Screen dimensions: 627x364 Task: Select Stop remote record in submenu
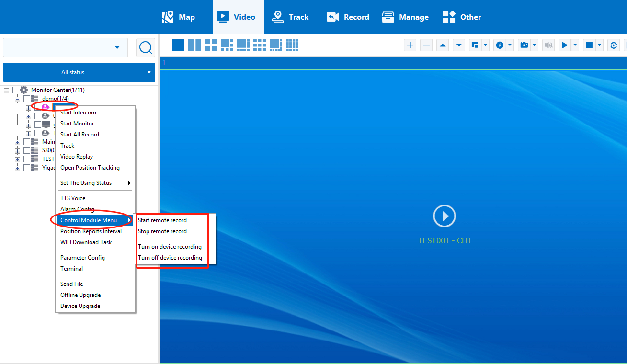coord(175,231)
